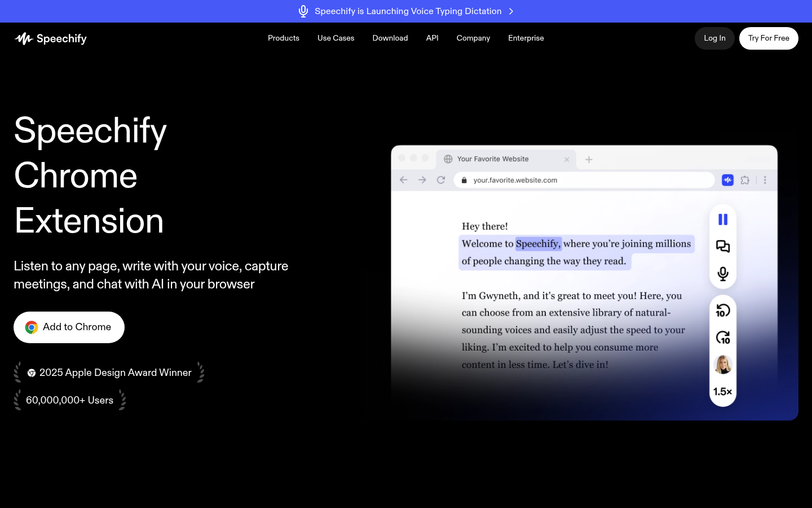Screen dimensions: 812x508
Task: Click the new tab plus icon
Action: (589, 160)
